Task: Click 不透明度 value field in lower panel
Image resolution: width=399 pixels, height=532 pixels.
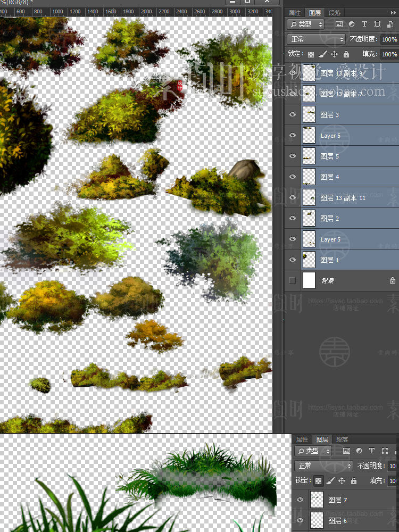Action: pyautogui.click(x=393, y=465)
